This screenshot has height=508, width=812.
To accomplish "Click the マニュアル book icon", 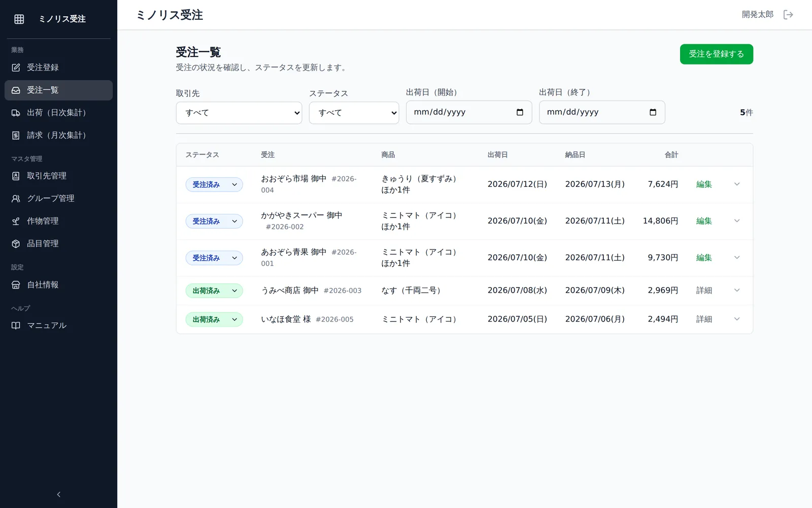I will (x=16, y=326).
